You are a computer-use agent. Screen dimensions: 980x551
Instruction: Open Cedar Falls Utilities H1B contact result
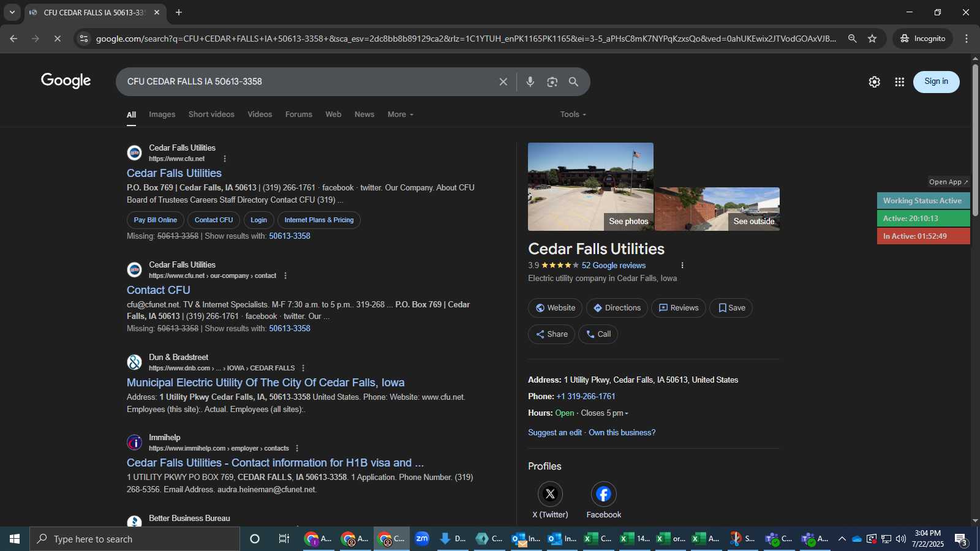275,463
